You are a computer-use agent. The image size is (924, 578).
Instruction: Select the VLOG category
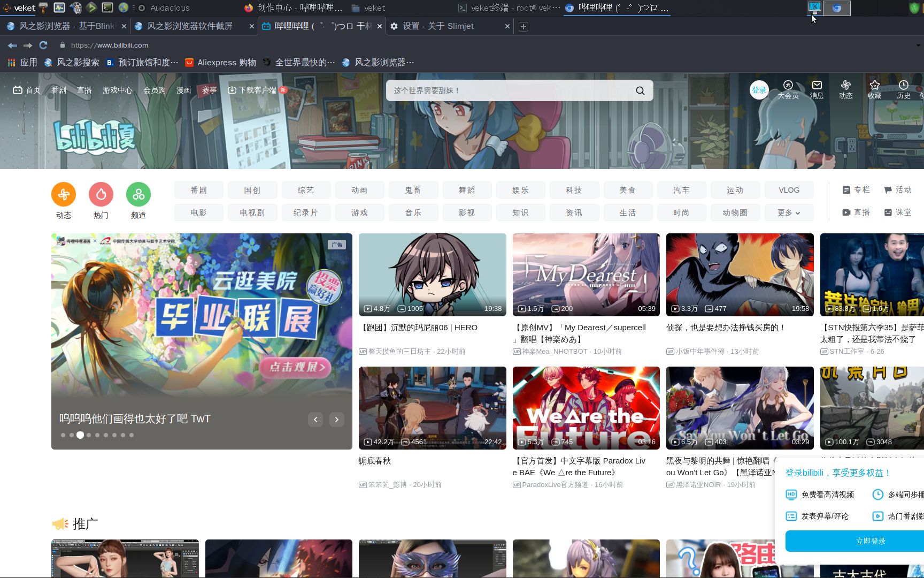789,190
